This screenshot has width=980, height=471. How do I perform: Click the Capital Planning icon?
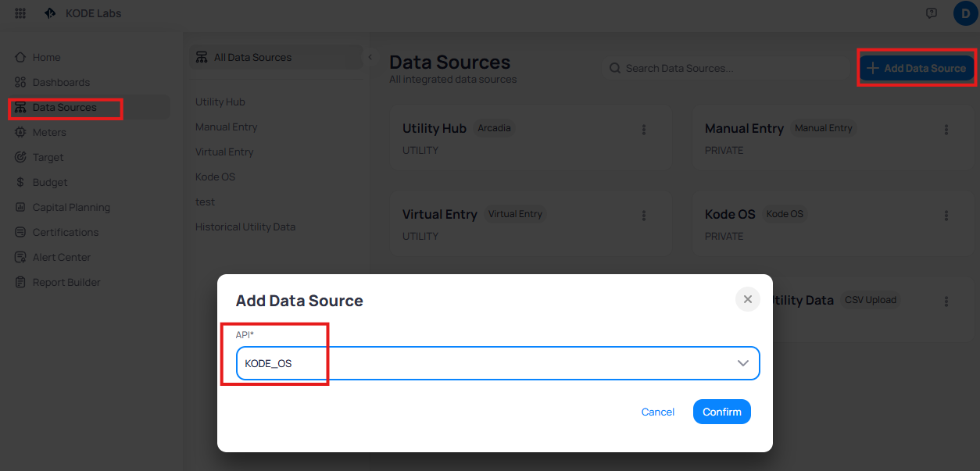(x=20, y=207)
